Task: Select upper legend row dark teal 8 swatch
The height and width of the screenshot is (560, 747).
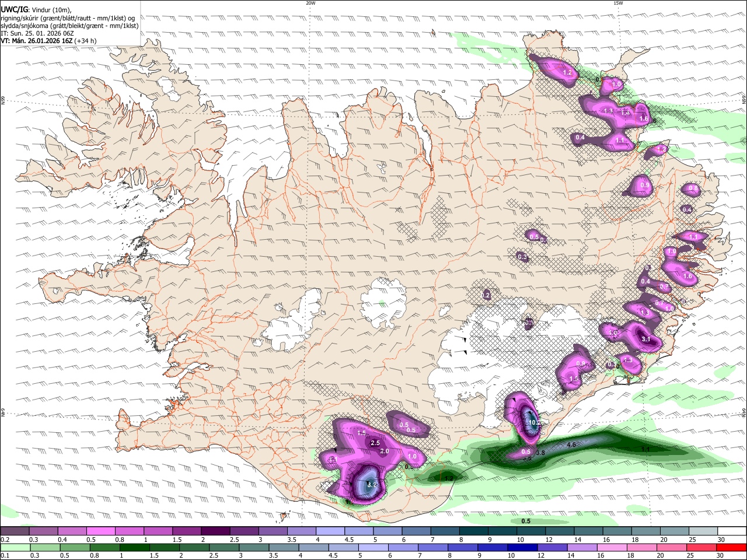Action: click(474, 531)
